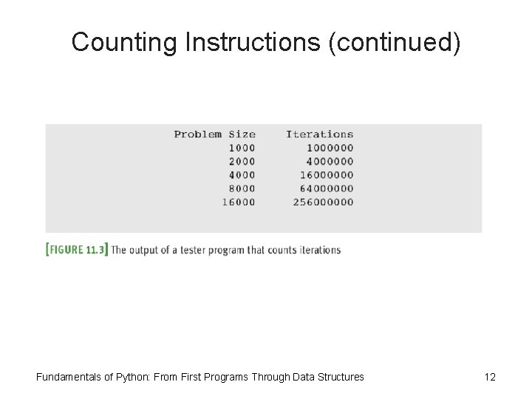Click the iterations value 16000000

point(327,175)
